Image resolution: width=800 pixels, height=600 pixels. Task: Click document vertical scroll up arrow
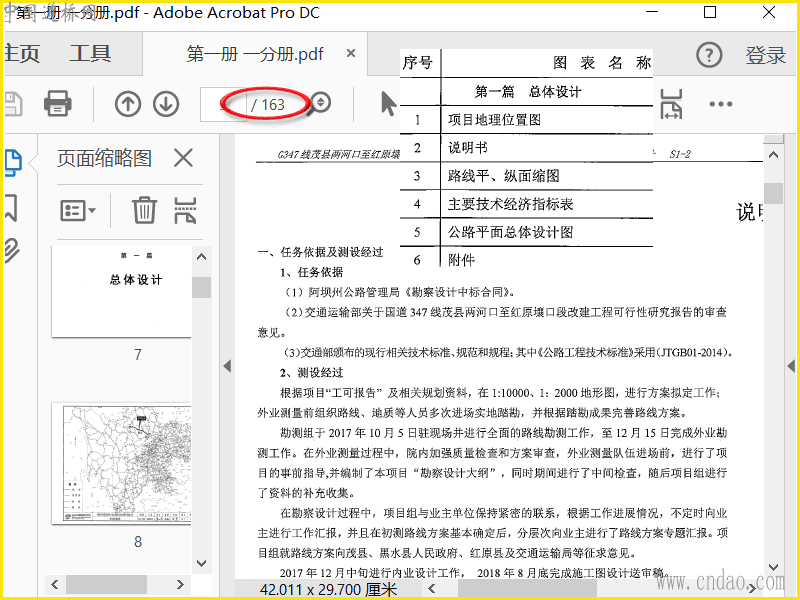click(x=773, y=154)
